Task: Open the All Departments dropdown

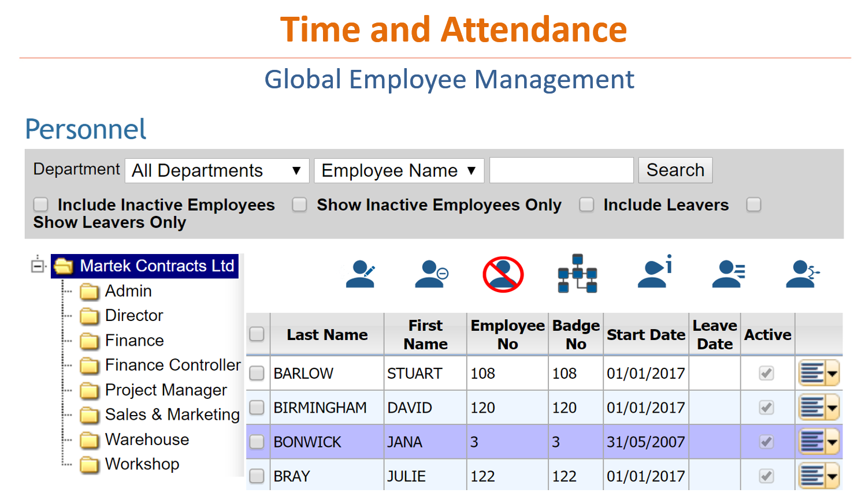Action: (217, 170)
